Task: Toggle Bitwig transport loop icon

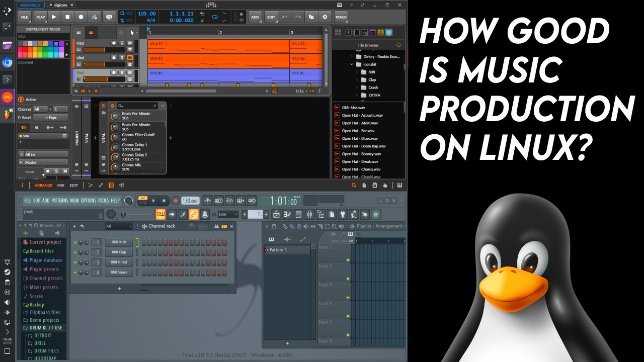Action: 215,17
